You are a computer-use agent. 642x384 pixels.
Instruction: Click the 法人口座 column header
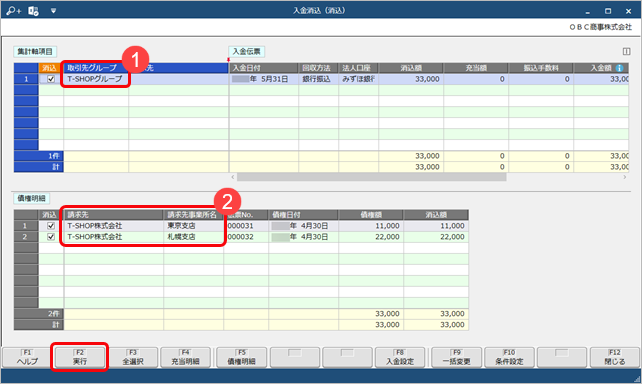[x=358, y=68]
